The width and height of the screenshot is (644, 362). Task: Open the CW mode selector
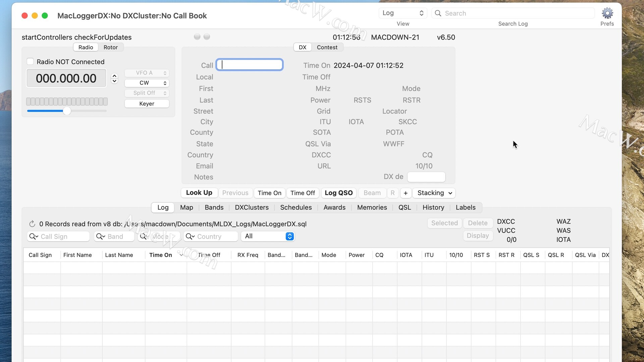147,83
